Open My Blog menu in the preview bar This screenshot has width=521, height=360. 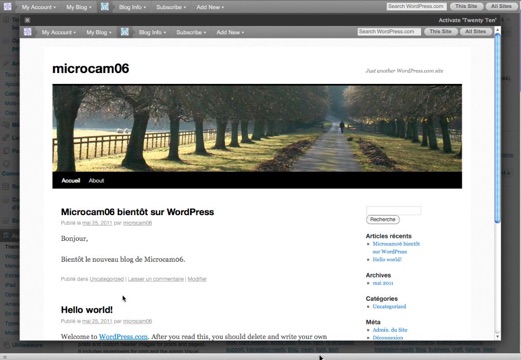click(x=99, y=32)
